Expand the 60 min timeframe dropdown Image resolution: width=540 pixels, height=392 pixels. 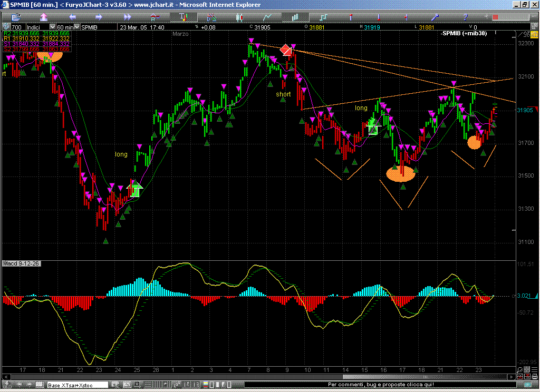point(78,27)
